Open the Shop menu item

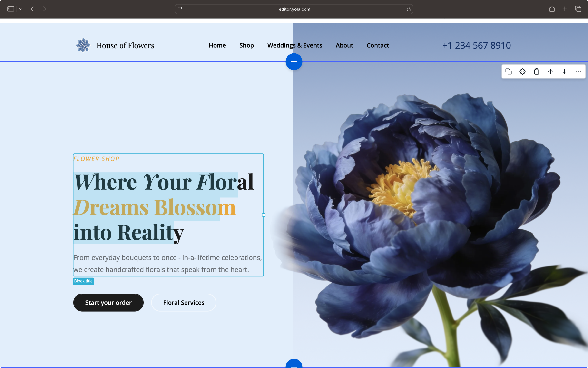point(246,45)
